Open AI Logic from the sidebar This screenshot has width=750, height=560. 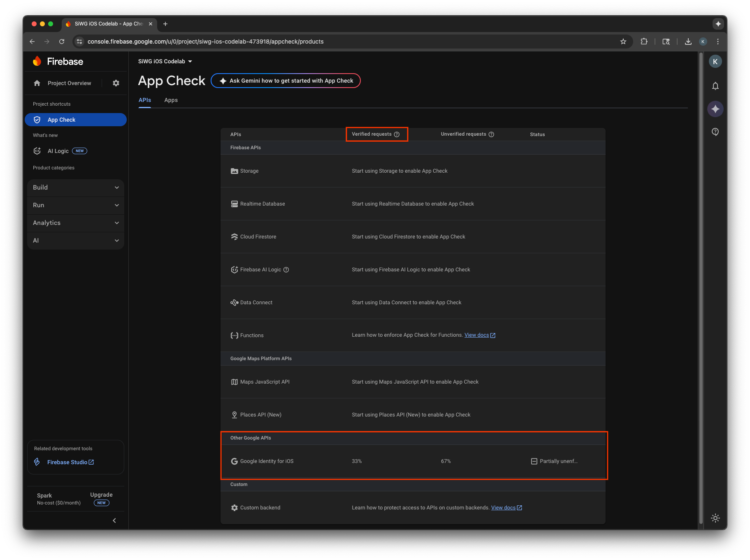[x=58, y=150]
